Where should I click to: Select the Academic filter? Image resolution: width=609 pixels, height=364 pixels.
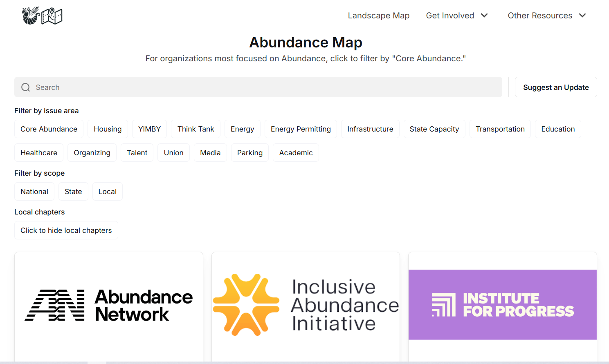(x=296, y=153)
